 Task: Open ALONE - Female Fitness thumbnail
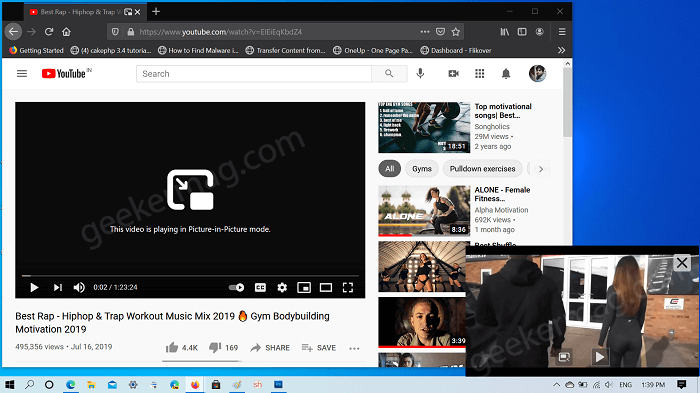(x=424, y=211)
